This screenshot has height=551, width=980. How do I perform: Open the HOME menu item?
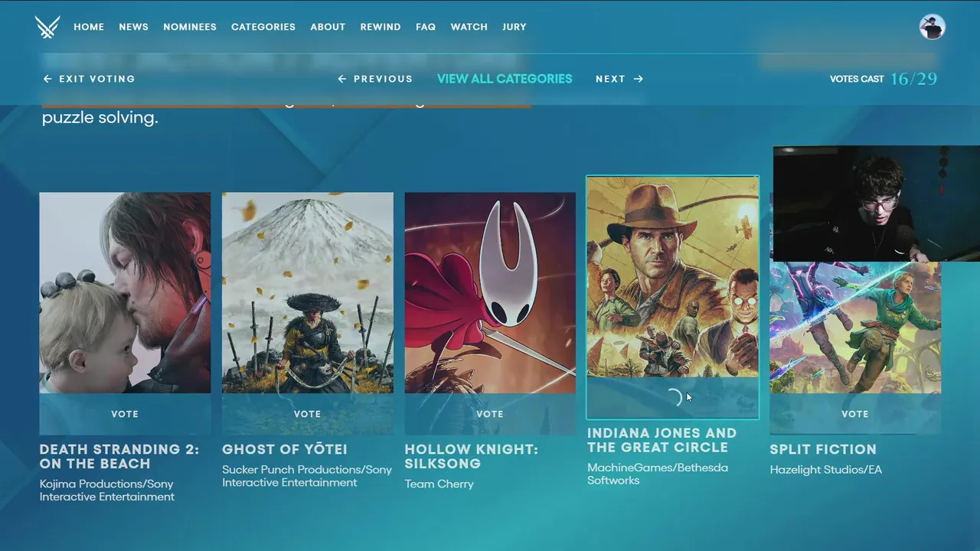coord(89,27)
